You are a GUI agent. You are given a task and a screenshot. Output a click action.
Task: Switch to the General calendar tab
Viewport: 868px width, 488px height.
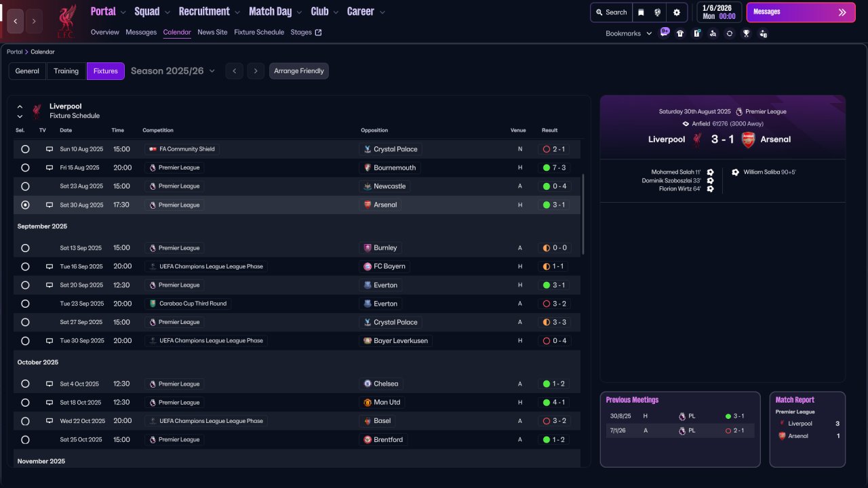coord(27,71)
